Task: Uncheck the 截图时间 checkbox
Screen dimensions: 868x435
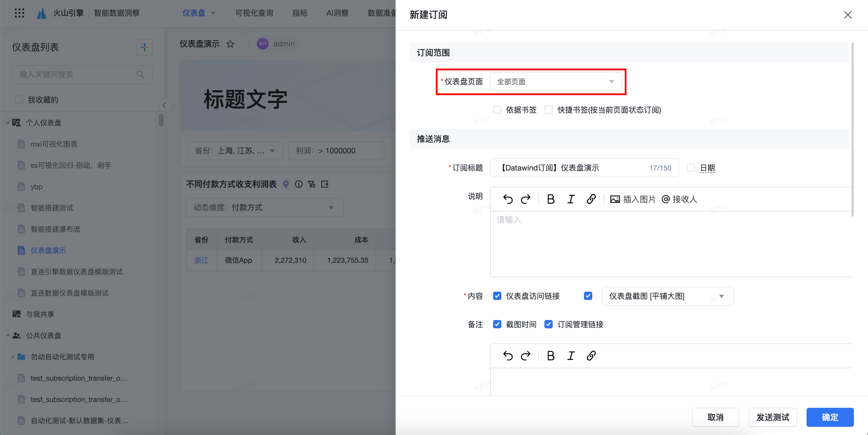Action: [x=497, y=324]
